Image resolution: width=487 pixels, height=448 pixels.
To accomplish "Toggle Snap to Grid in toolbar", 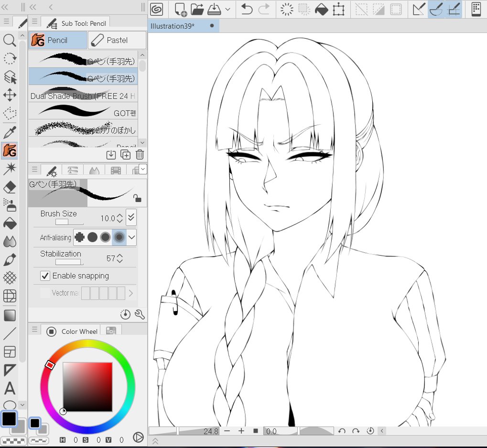I will [454, 10].
